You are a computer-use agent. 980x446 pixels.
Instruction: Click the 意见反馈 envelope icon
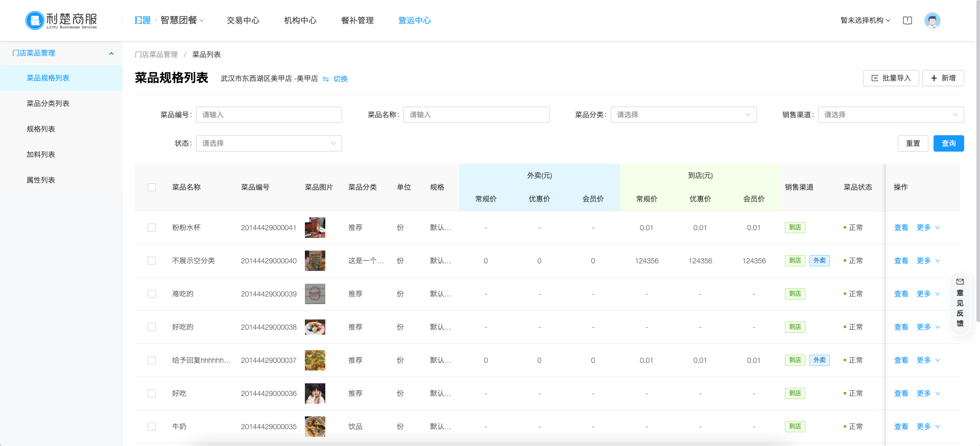click(960, 282)
